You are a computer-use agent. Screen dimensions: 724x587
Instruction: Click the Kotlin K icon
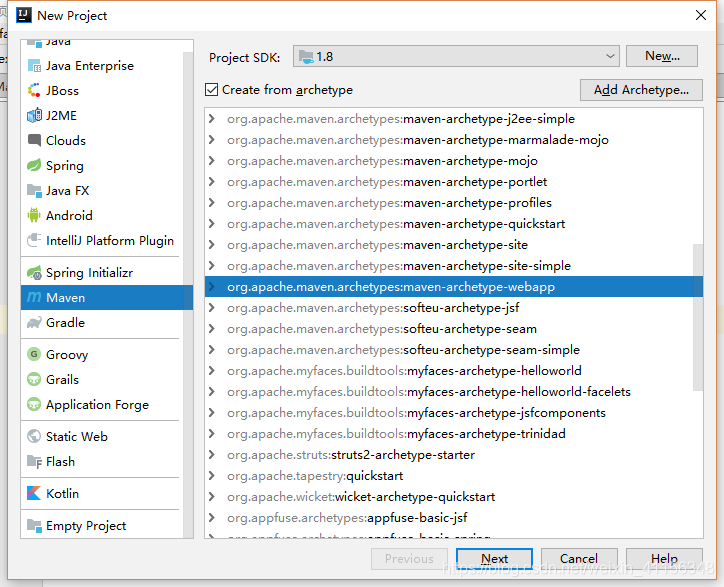[x=34, y=493]
